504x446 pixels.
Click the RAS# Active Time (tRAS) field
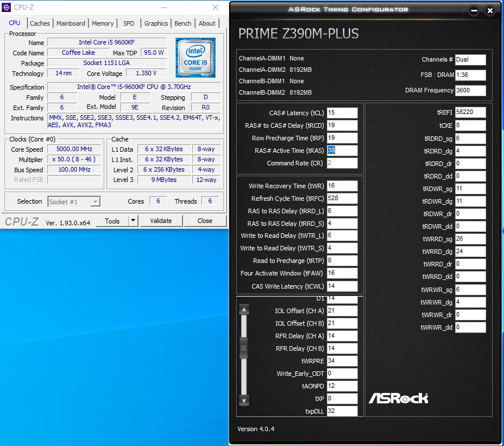342,151
